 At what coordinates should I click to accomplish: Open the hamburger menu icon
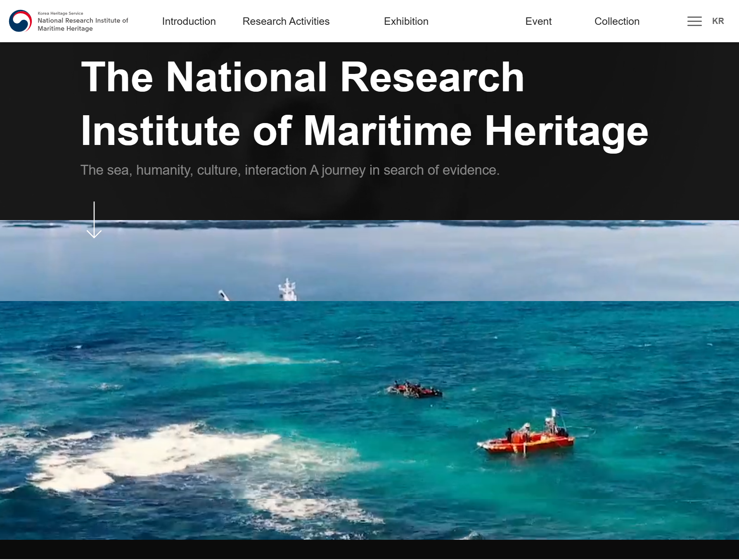[x=694, y=21]
